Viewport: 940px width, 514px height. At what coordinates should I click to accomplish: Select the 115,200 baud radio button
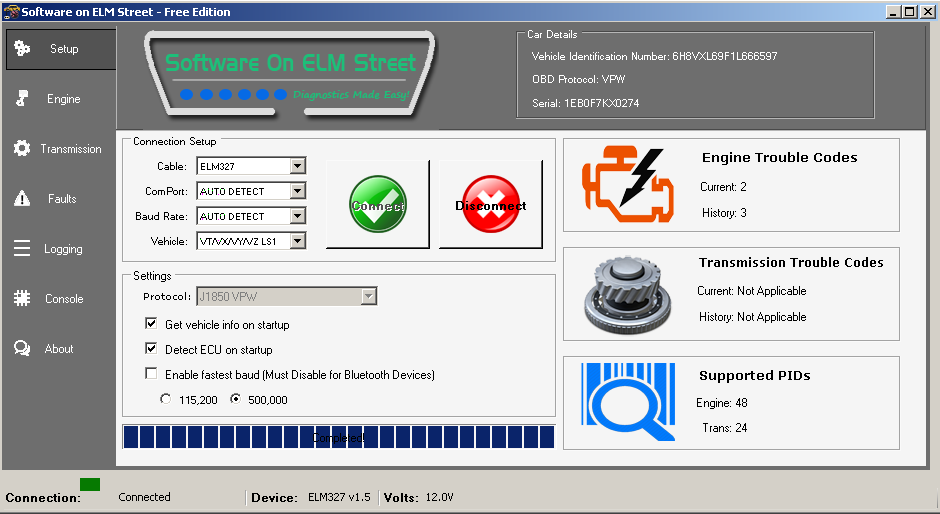[165, 399]
